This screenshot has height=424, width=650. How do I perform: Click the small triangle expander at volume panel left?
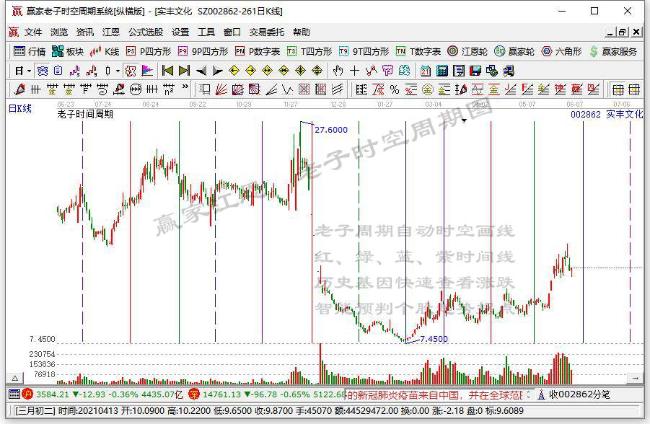tap(15, 378)
